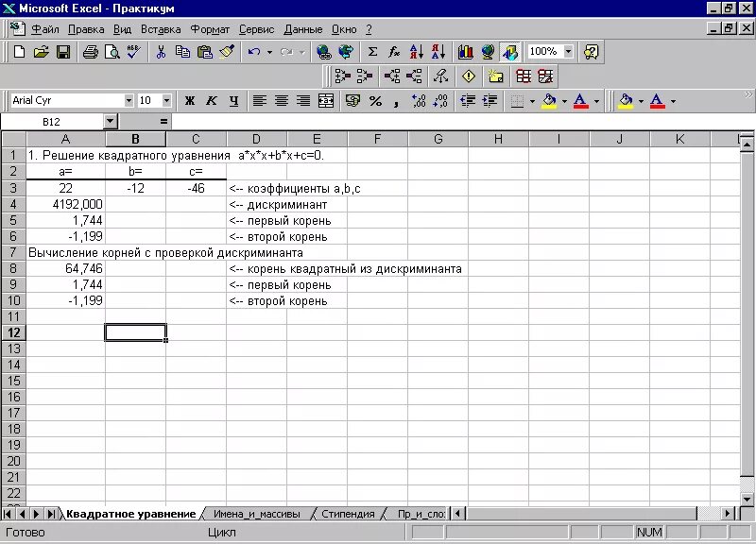Open the Arial Cyr font dropdown
Image resolution: width=756 pixels, height=544 pixels.
[x=129, y=101]
